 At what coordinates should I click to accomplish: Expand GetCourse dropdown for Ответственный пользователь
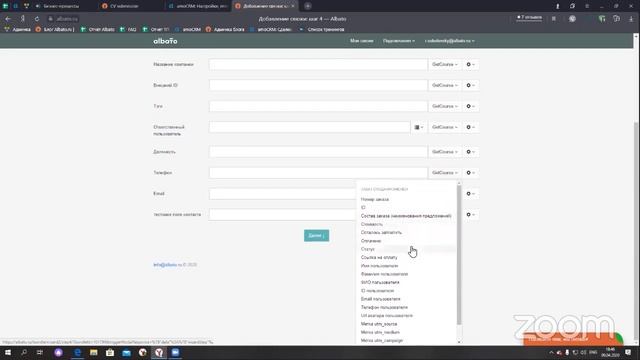click(x=444, y=127)
